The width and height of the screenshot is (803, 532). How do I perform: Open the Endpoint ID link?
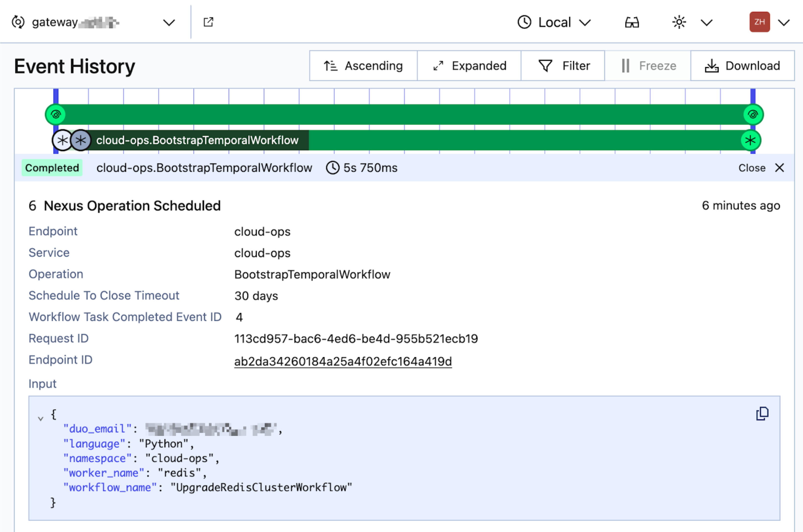click(x=343, y=361)
